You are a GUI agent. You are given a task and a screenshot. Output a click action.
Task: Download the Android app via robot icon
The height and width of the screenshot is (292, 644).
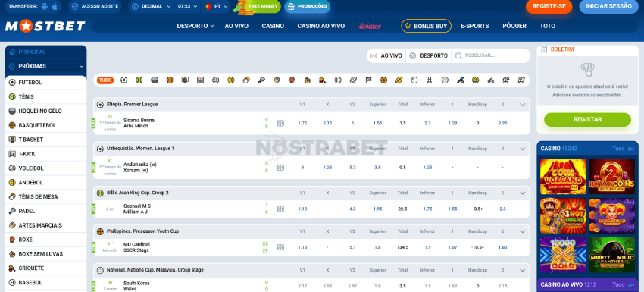45,6
